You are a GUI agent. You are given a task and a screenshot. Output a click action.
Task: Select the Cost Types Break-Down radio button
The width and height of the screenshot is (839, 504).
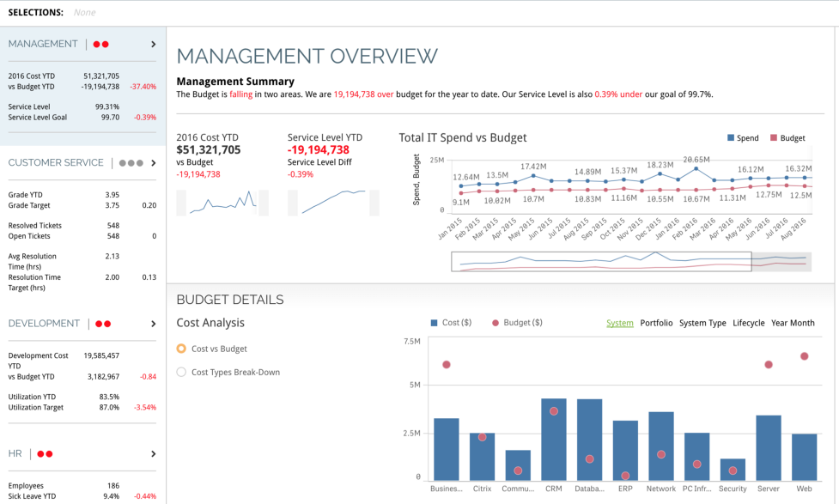pos(182,371)
